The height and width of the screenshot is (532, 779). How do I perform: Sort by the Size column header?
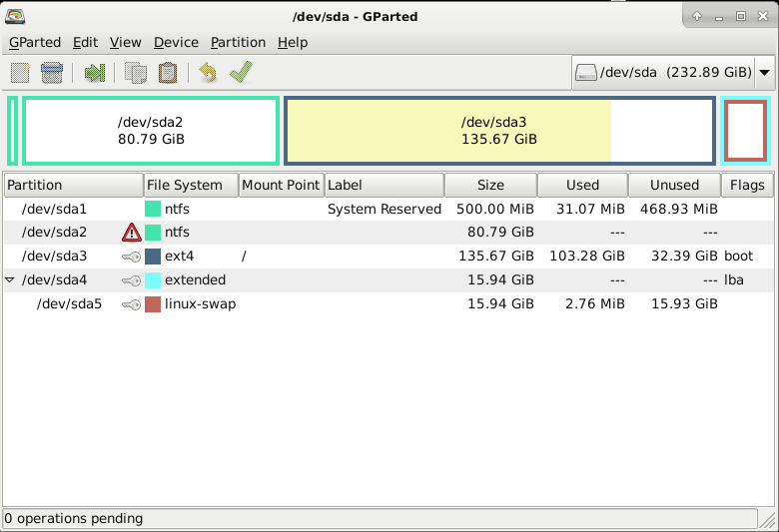(x=490, y=186)
